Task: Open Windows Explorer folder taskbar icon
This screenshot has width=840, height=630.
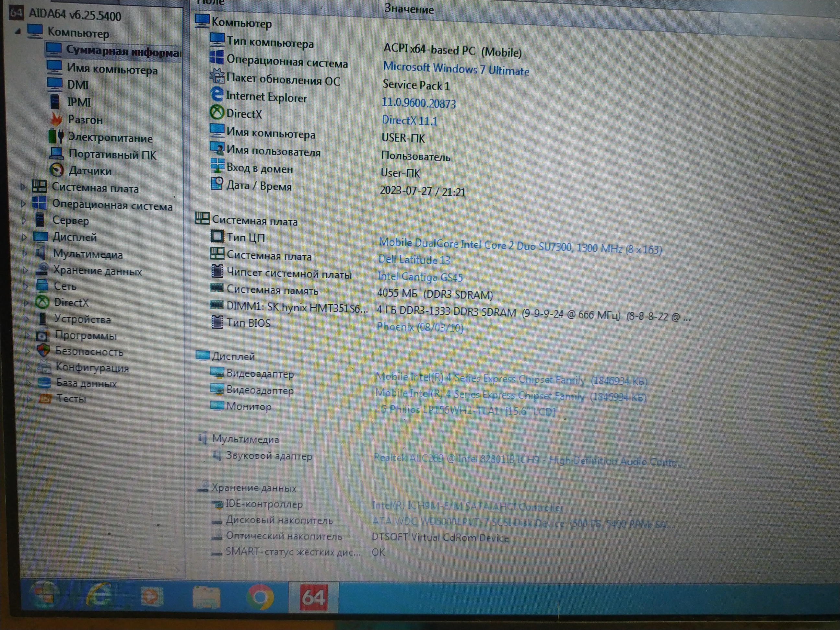Action: pos(206,597)
